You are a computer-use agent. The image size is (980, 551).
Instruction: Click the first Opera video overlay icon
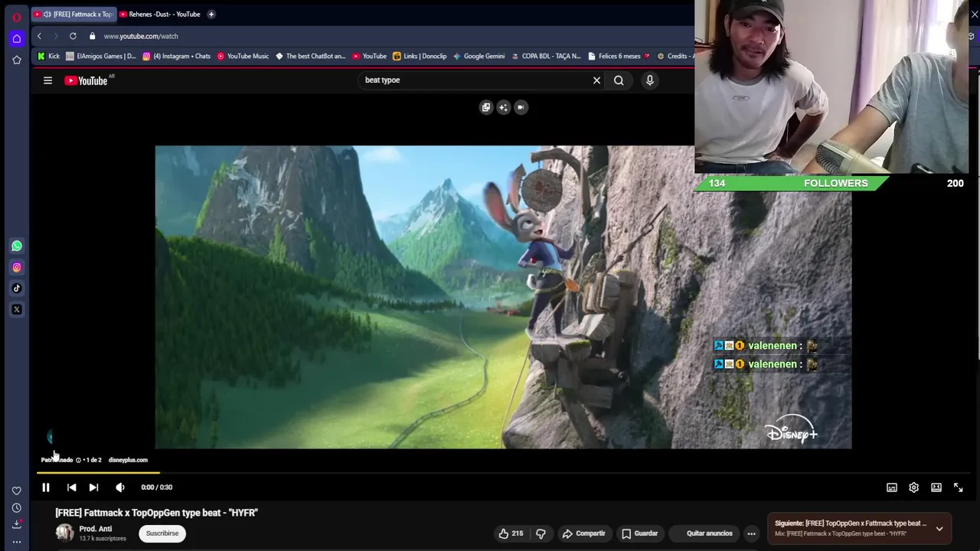(x=485, y=107)
